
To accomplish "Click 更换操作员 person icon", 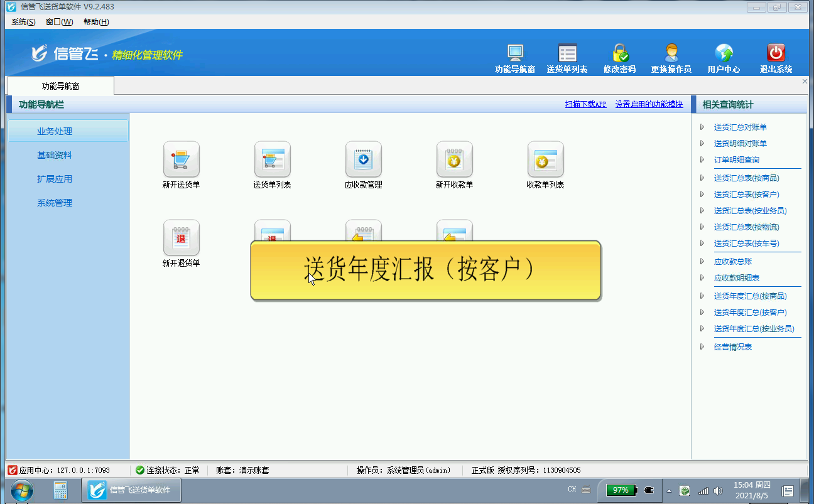I will click(671, 54).
